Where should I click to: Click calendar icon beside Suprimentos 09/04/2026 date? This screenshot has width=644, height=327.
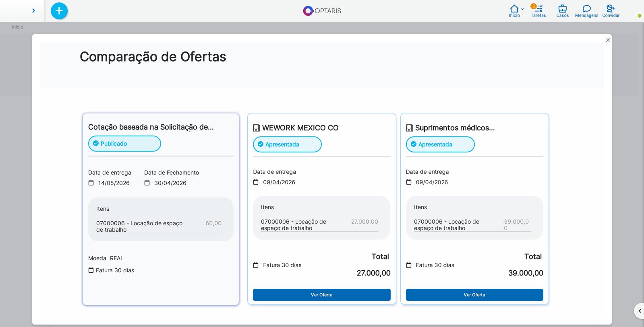409,182
